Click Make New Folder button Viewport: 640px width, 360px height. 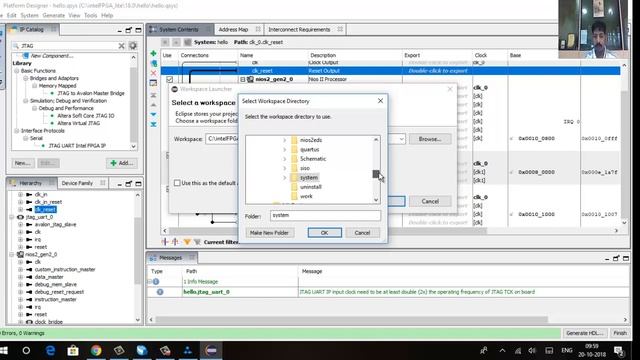[x=269, y=233]
